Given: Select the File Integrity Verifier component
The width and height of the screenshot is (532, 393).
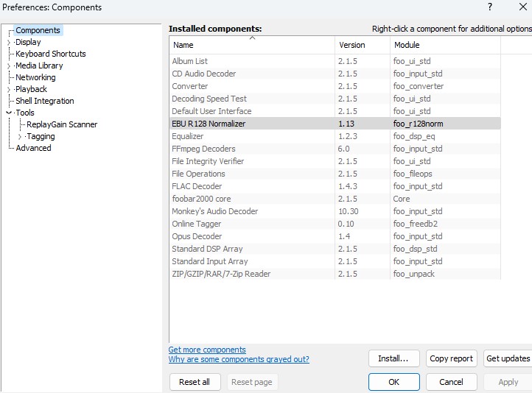Looking at the screenshot, I should coord(335,161).
